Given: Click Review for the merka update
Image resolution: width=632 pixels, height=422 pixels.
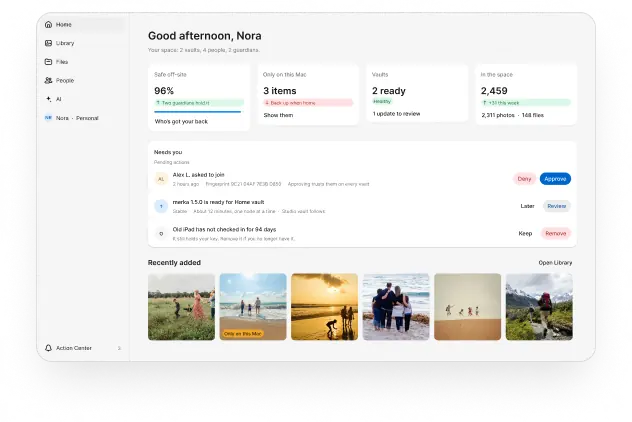Looking at the screenshot, I should 557,206.
